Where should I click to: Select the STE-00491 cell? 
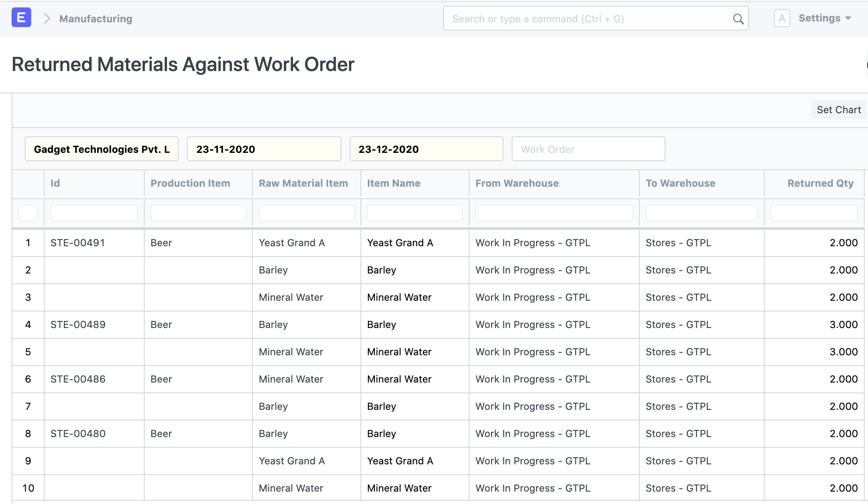(78, 243)
